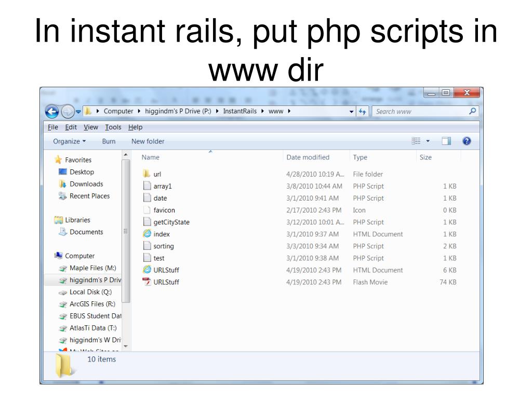
Task: Select the getCityState file icon
Action: tap(147, 221)
